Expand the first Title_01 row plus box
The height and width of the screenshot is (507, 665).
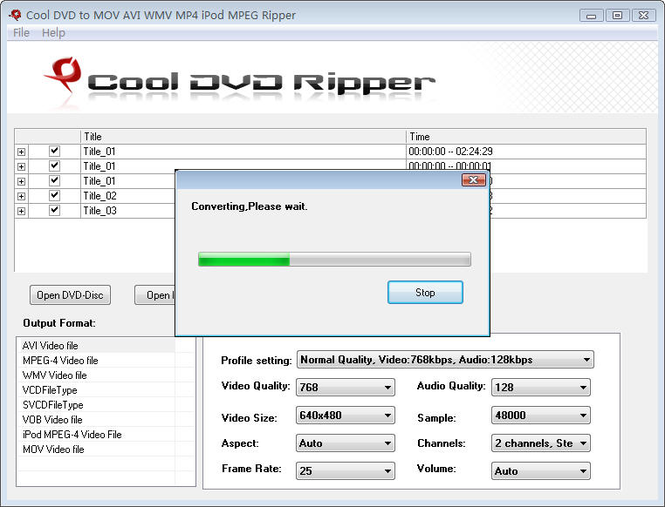coord(21,152)
